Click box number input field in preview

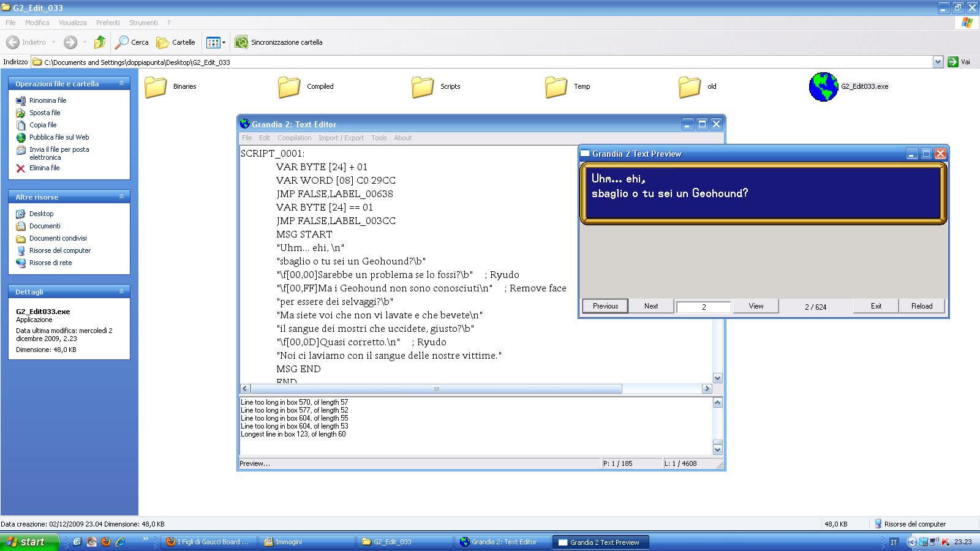tap(704, 307)
